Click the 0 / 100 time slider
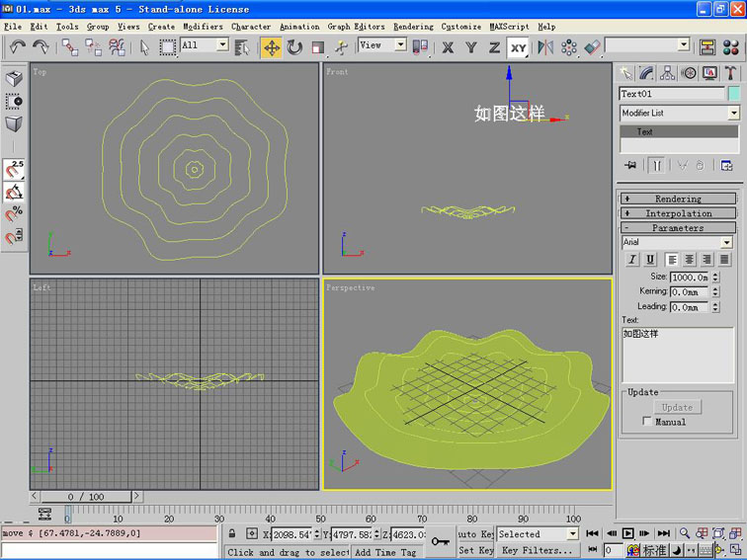Screen dimensions: 747x560 pos(86,497)
